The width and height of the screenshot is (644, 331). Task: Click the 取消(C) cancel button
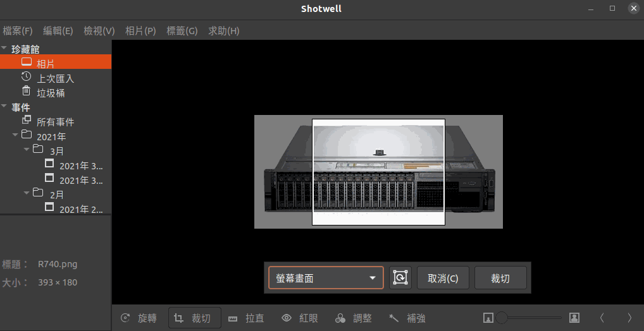click(443, 278)
